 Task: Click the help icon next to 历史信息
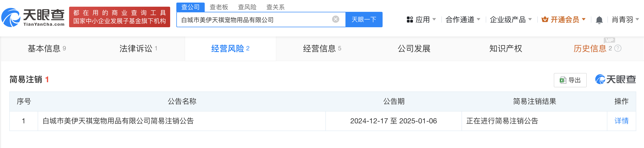[x=618, y=48]
